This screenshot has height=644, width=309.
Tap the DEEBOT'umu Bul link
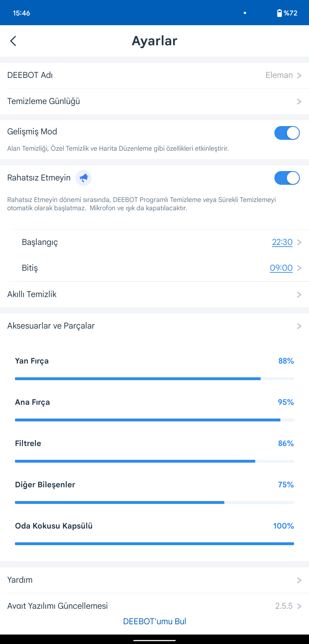click(154, 621)
